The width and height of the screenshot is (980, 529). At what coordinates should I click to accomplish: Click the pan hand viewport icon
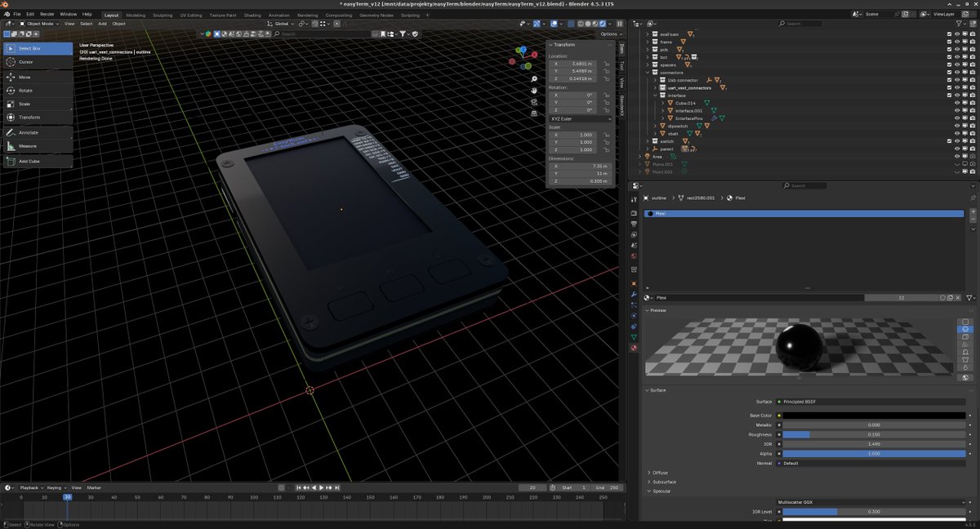point(534,90)
